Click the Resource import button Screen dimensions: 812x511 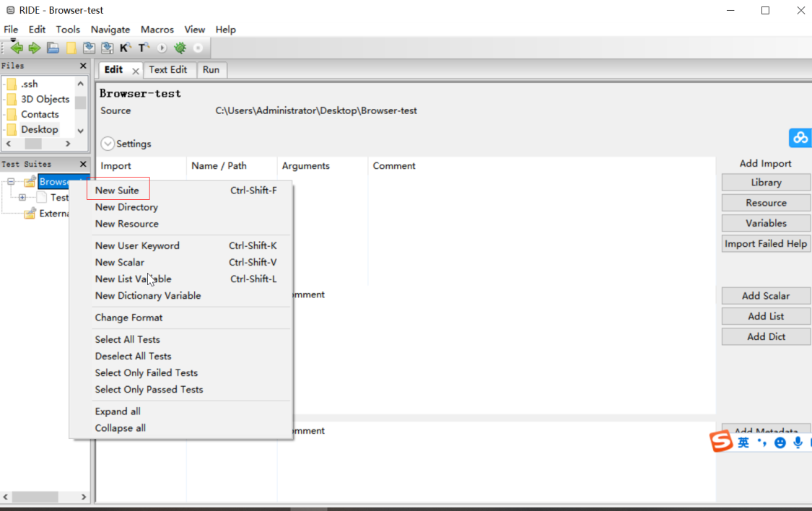click(x=766, y=203)
